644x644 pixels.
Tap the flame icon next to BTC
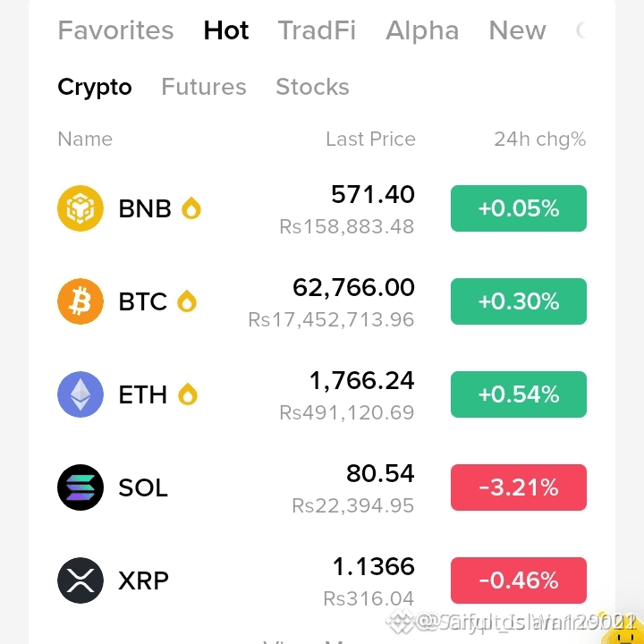point(187,301)
